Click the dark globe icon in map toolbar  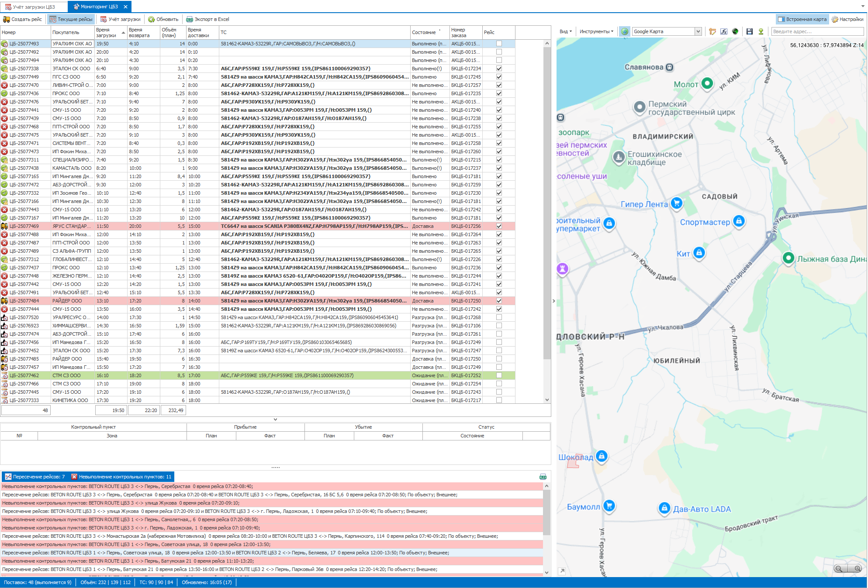735,31
